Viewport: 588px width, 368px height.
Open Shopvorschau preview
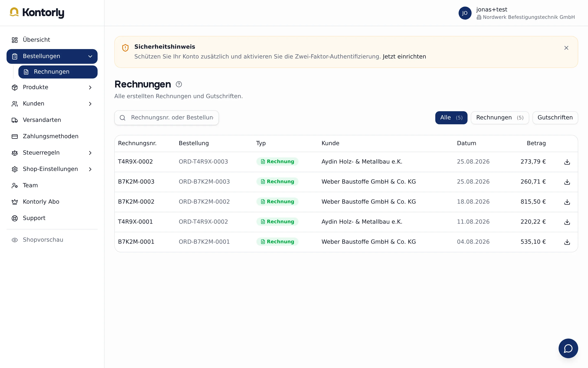[52, 240]
